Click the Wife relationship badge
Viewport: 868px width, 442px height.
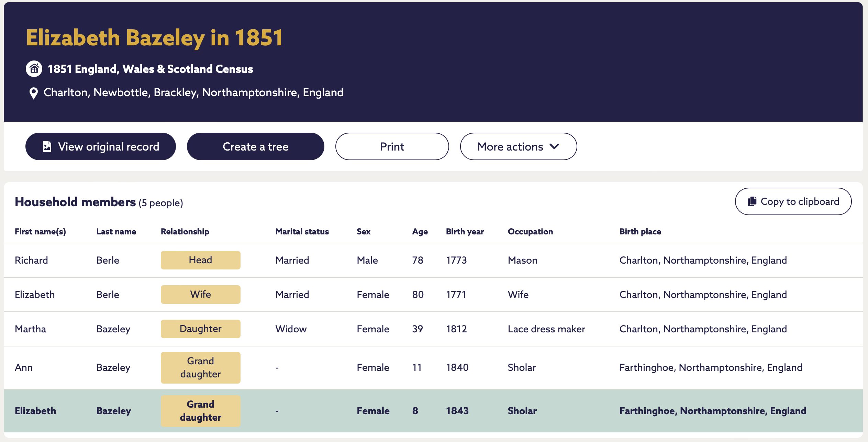pos(201,295)
